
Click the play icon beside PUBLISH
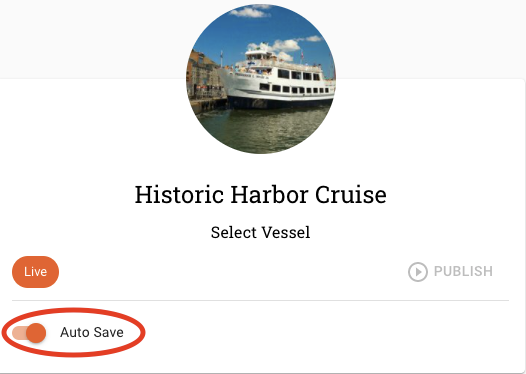418,272
